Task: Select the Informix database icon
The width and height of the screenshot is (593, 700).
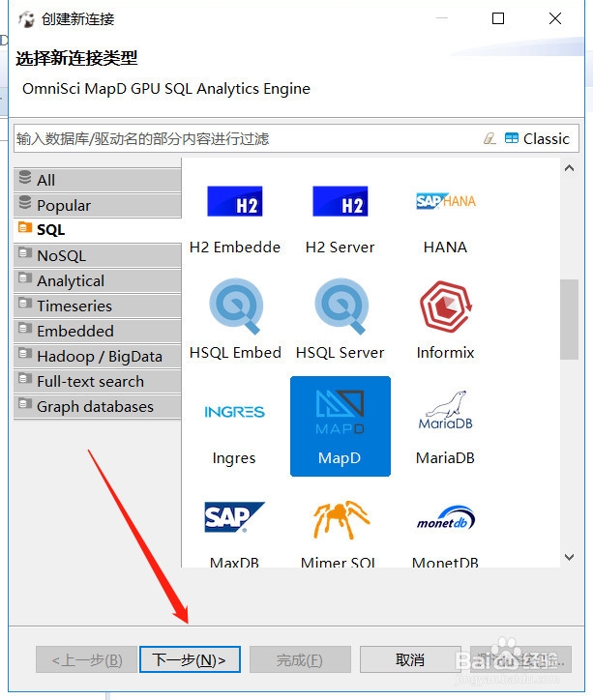Action: click(x=446, y=306)
